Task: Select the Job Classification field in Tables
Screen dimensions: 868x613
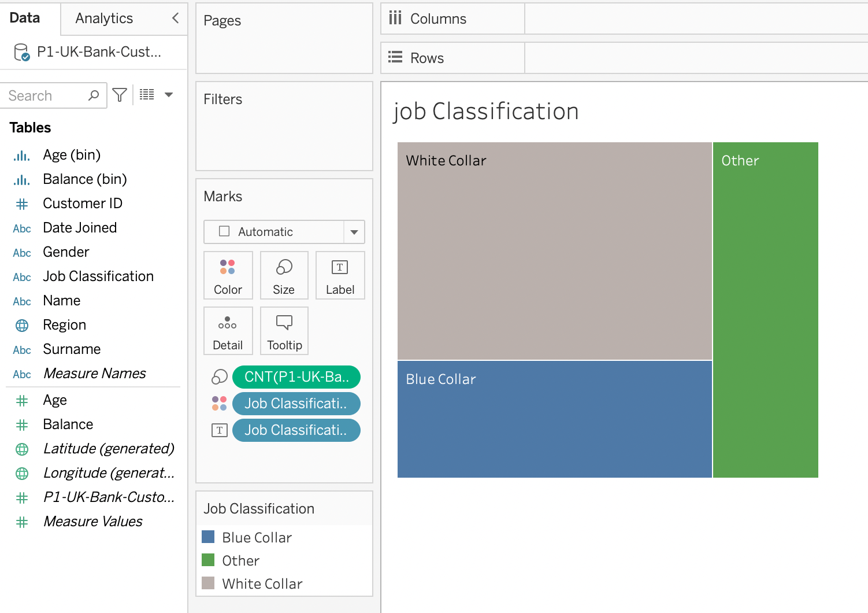Action: coord(98,276)
